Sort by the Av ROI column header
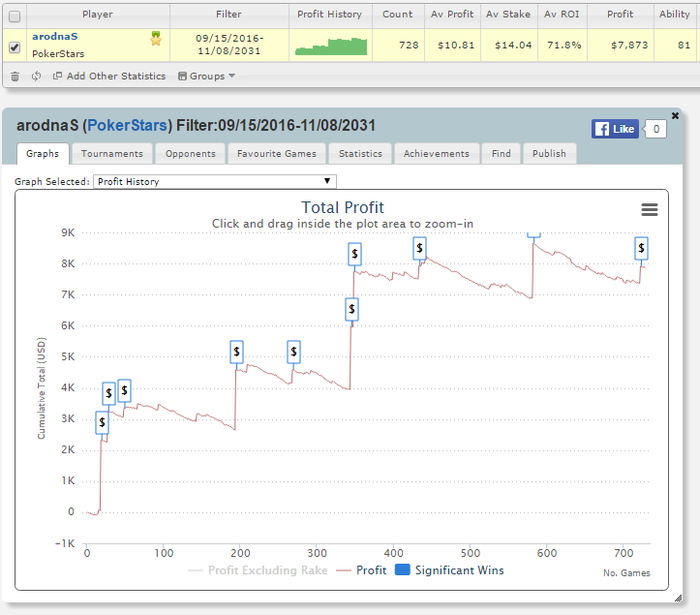700x615 pixels. tap(562, 15)
